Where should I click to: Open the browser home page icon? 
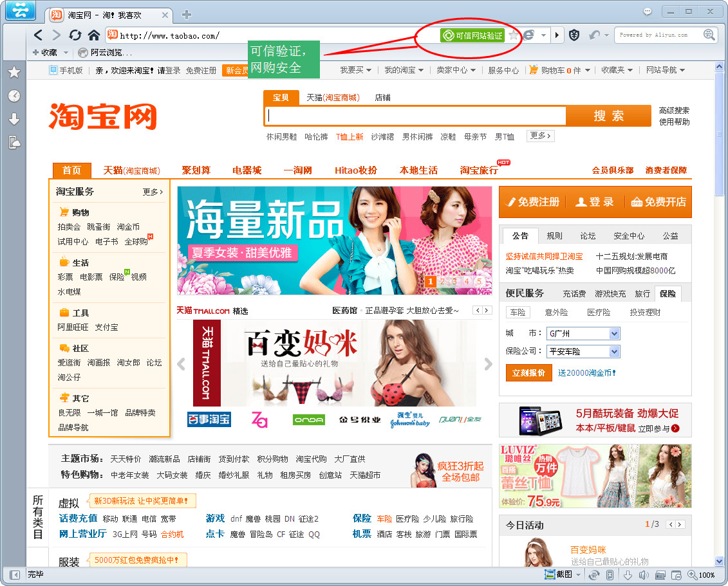click(x=94, y=35)
